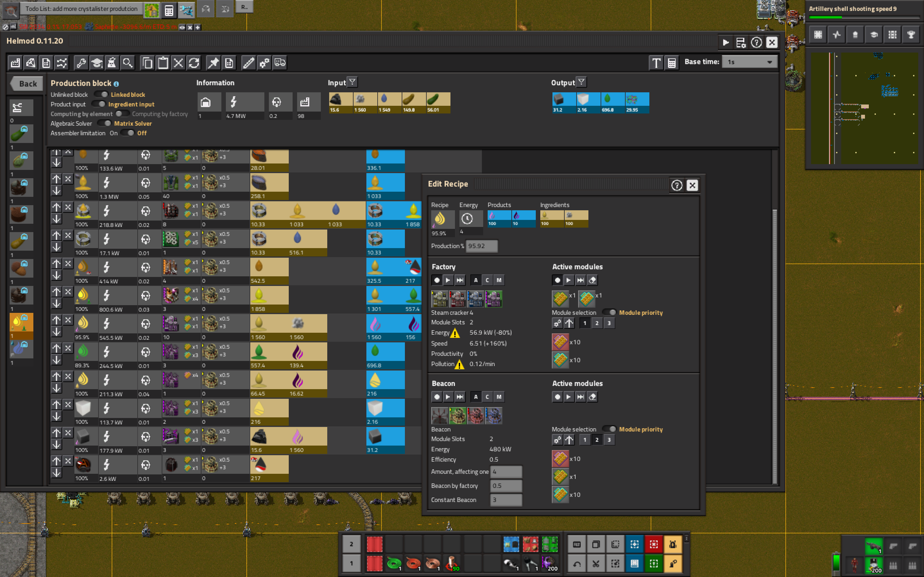The width and height of the screenshot is (924, 577).
Task: Select module tier 2 in Factory Module selection
Action: pos(597,323)
